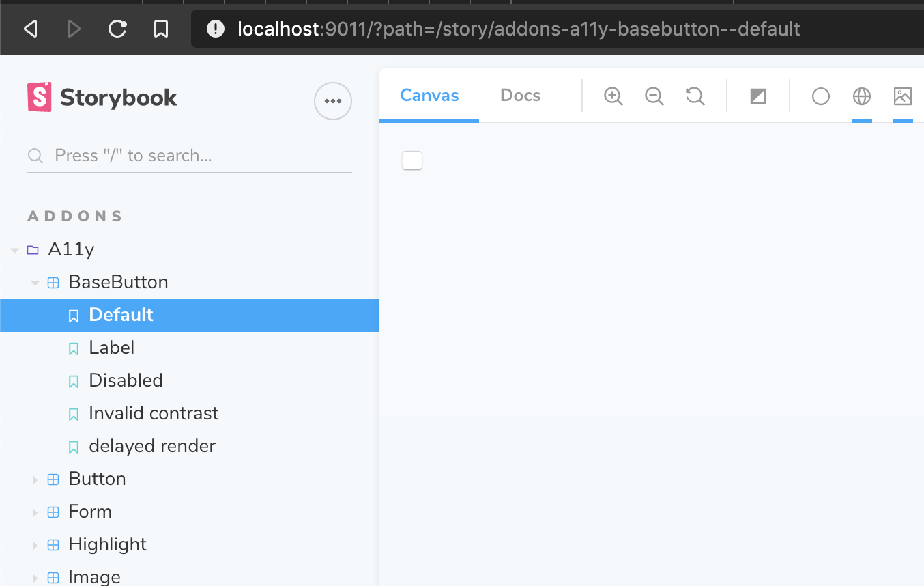Select the 'Invalid contrast' story
This screenshot has width=924, height=586.
pos(153,413)
